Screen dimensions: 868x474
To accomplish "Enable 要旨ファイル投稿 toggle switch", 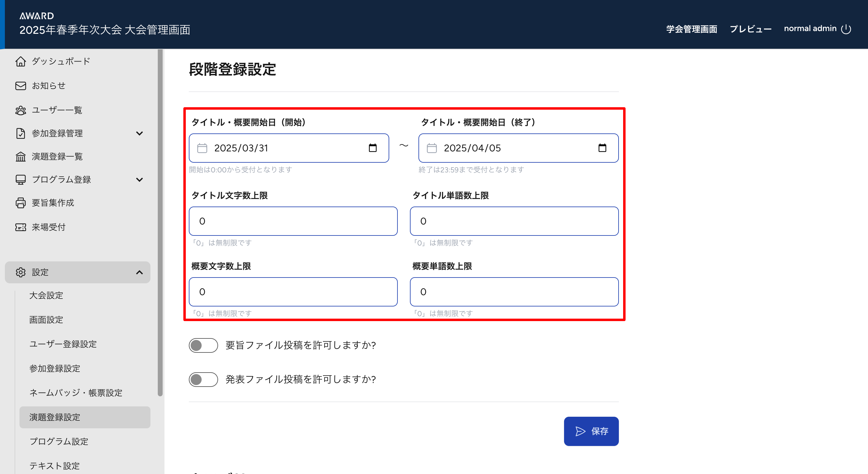I will [203, 345].
